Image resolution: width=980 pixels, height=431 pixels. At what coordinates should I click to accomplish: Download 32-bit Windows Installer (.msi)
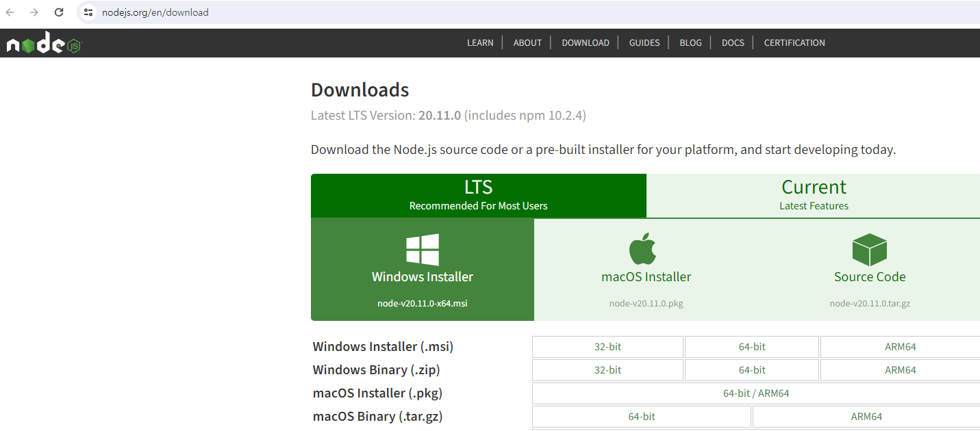607,347
